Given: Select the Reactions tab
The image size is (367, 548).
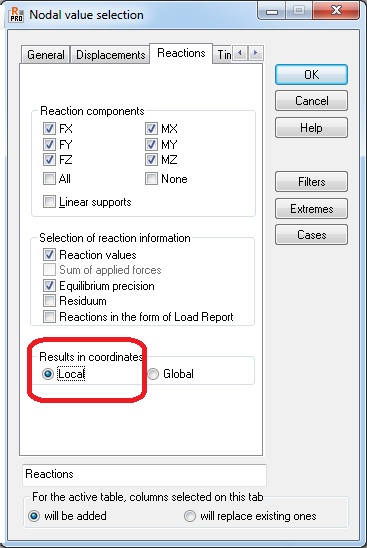Looking at the screenshot, I should pos(181,53).
